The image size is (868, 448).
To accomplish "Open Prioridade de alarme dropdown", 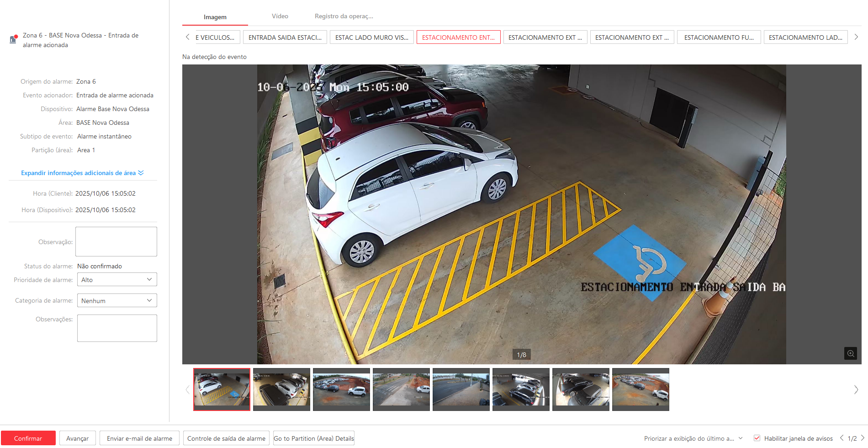I will [x=117, y=280].
